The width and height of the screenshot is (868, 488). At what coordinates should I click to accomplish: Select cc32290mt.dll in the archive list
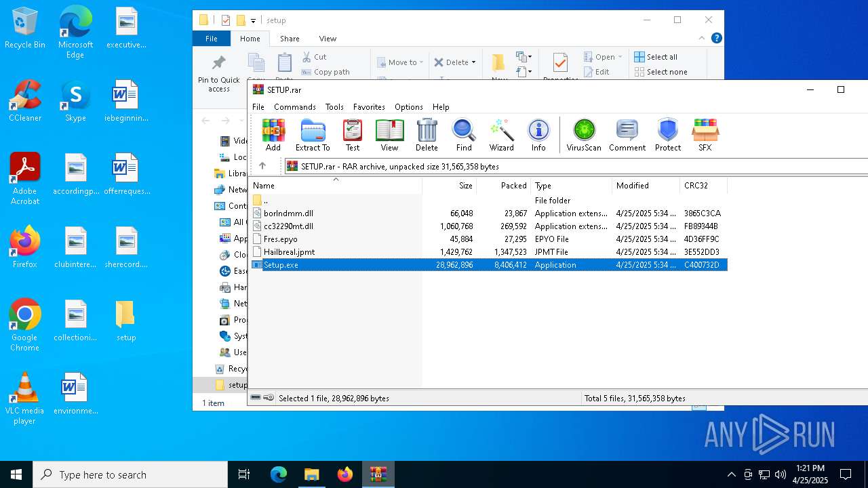coord(488,226)
